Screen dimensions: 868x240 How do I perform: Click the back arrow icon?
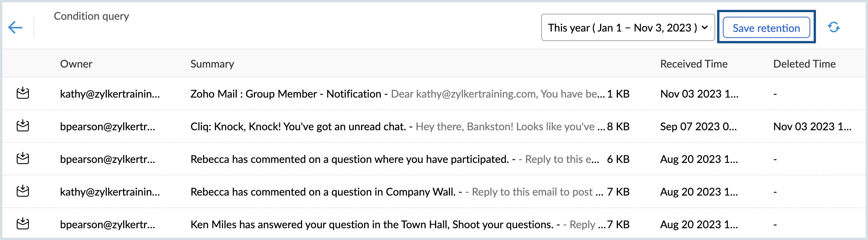15,27
